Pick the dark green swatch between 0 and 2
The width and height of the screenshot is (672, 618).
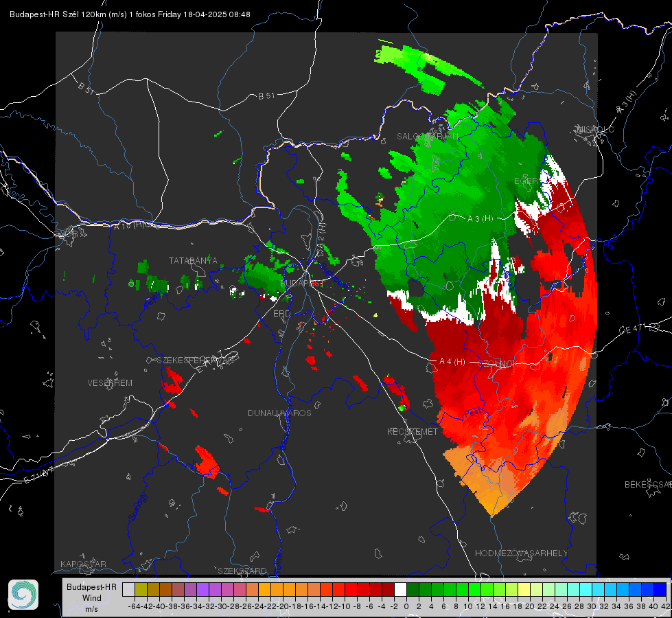tap(413, 589)
